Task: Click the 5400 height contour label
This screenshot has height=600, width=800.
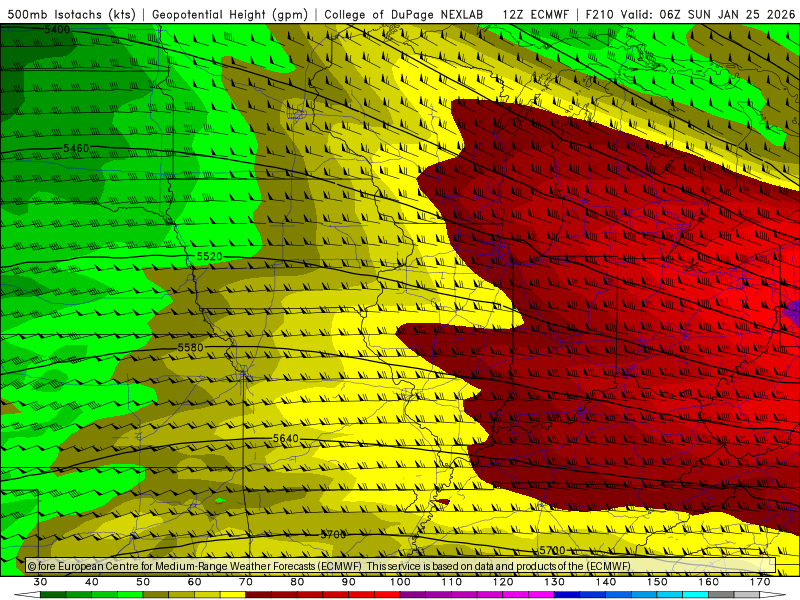Action: [57, 30]
